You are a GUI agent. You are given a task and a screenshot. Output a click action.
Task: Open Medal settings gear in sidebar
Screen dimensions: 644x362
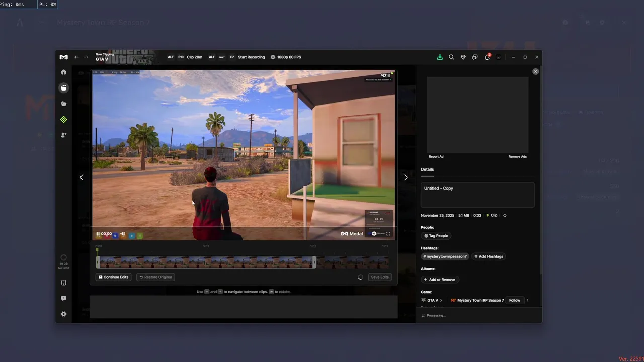63,314
